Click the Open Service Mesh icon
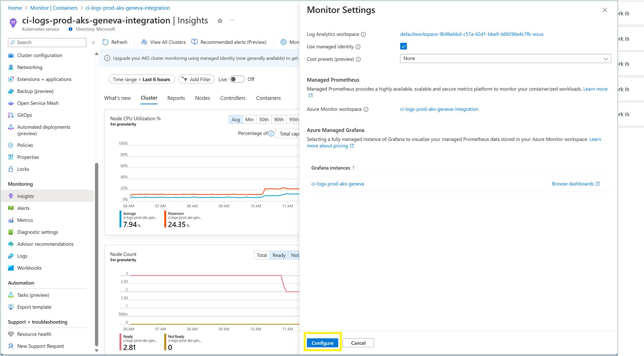This screenshot has height=356, width=644. tap(11, 103)
